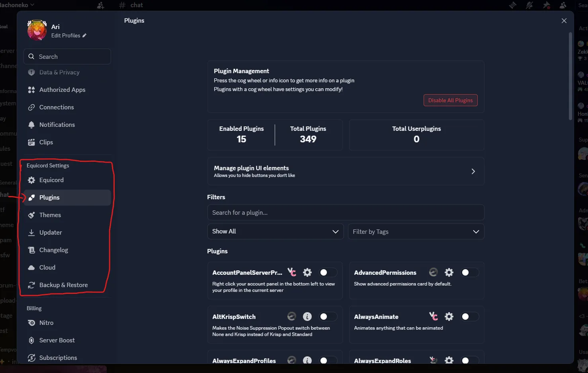The width and height of the screenshot is (588, 373).
Task: View the Changelog page
Action: tap(67, 250)
